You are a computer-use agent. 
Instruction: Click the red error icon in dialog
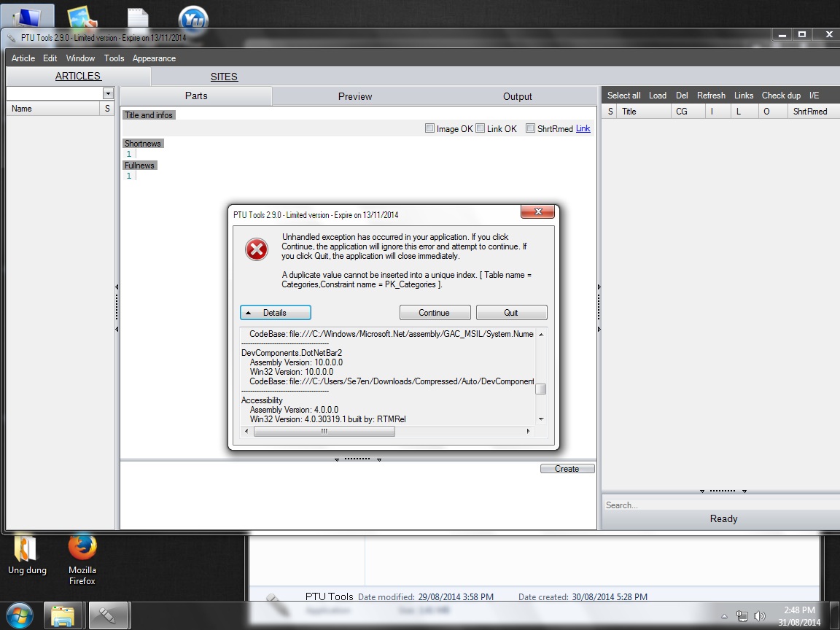pyautogui.click(x=257, y=249)
